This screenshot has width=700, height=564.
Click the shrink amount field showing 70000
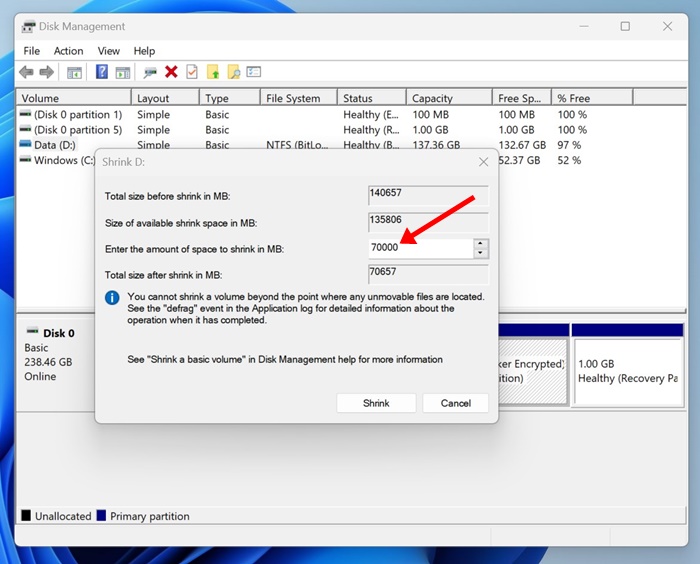pyautogui.click(x=421, y=248)
